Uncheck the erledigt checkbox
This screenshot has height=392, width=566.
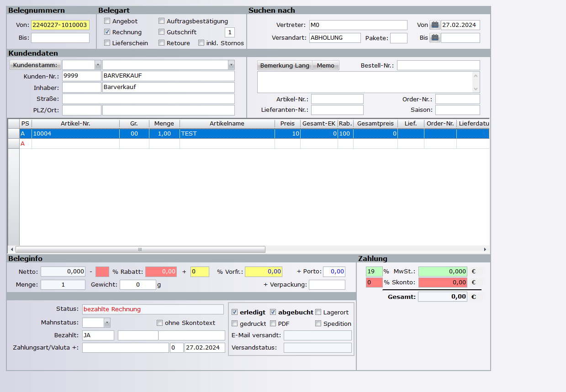[235, 312]
